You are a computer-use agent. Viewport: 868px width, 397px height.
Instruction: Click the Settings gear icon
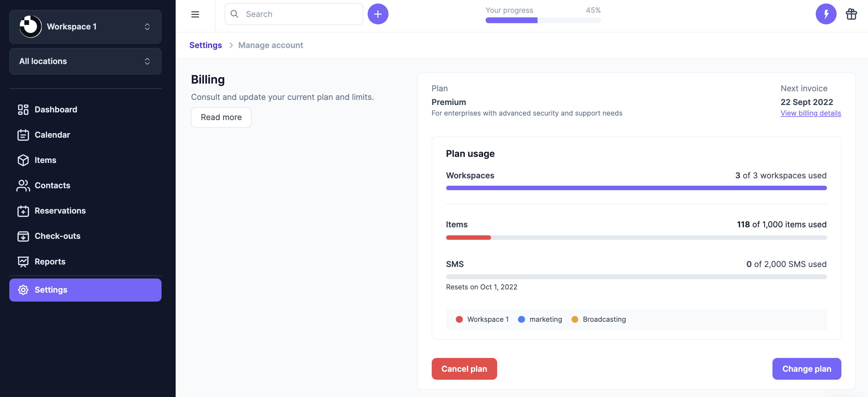tap(23, 290)
